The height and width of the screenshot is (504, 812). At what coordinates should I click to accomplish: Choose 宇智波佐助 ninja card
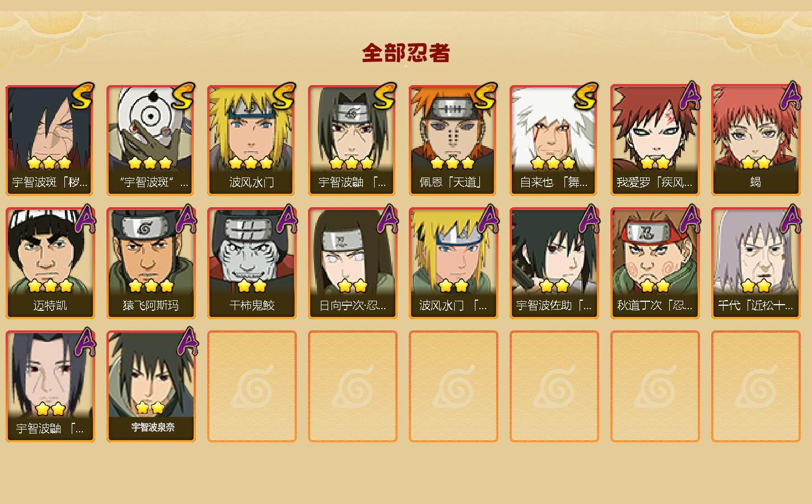(554, 263)
